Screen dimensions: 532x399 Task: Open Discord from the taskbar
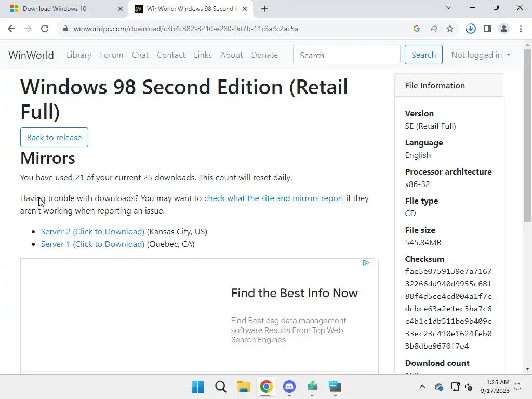[289, 387]
